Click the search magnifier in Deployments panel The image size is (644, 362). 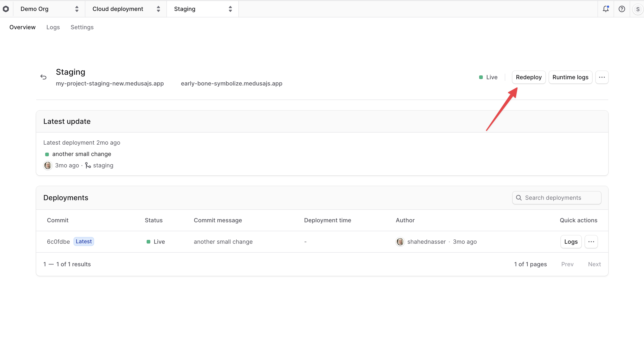click(519, 198)
